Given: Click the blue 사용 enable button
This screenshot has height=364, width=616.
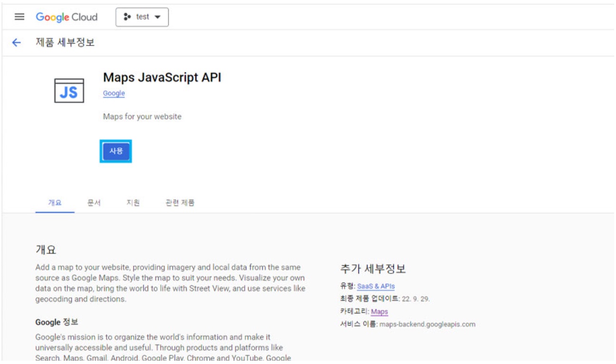Looking at the screenshot, I should tap(116, 151).
